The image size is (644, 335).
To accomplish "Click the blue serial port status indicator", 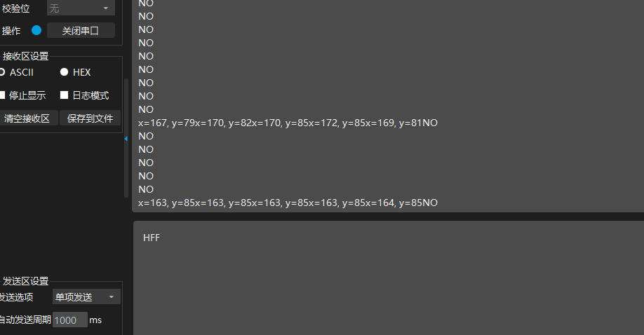I will [x=36, y=31].
